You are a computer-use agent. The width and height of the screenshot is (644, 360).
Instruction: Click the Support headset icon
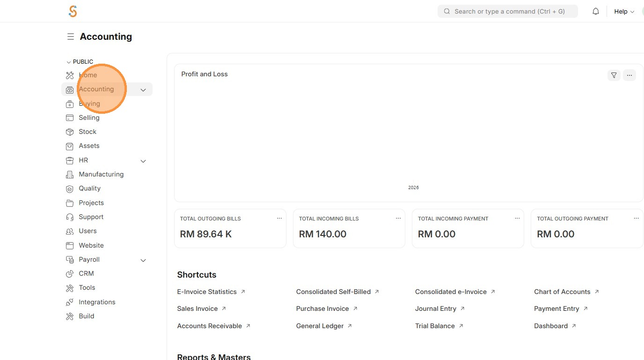tap(70, 217)
